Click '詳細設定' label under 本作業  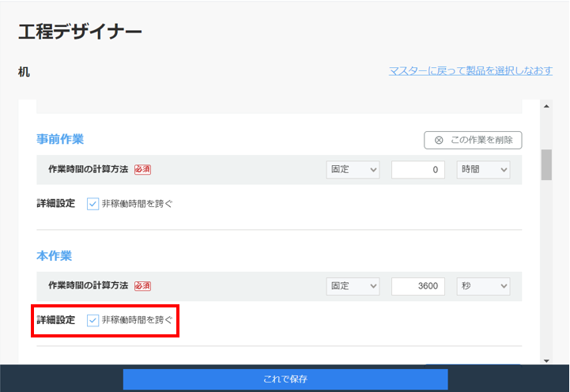(56, 320)
